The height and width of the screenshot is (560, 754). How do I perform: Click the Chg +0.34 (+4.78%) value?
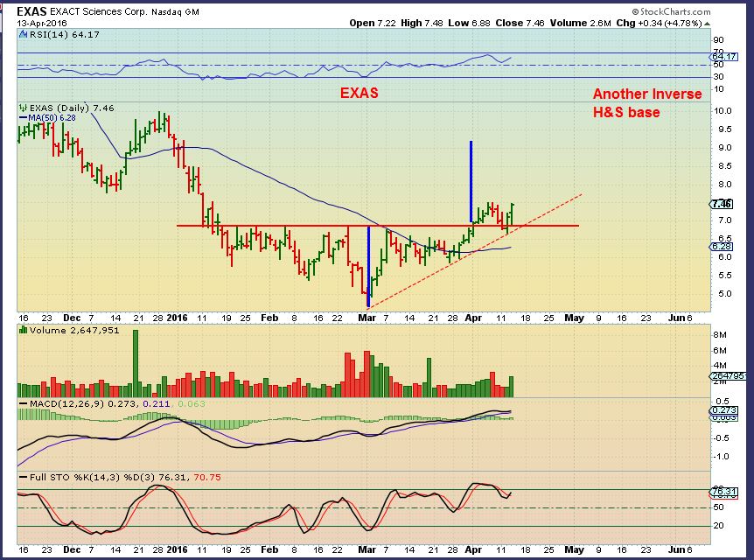[x=659, y=23]
